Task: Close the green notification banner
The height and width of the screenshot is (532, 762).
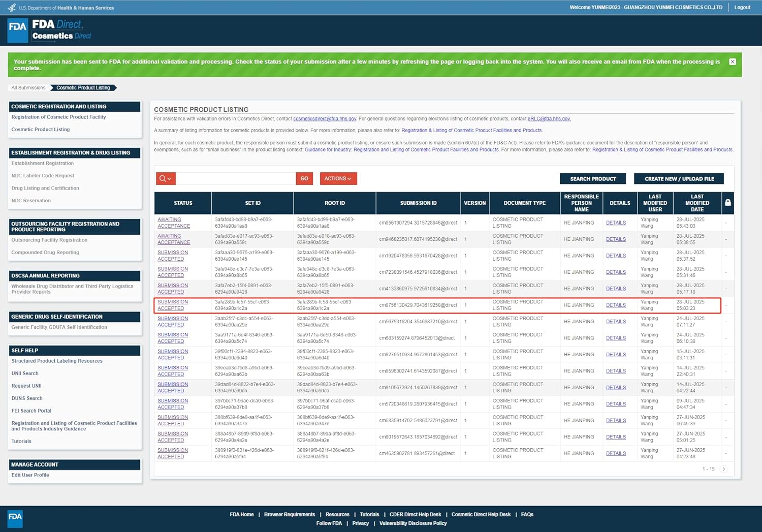Action: [x=732, y=61]
